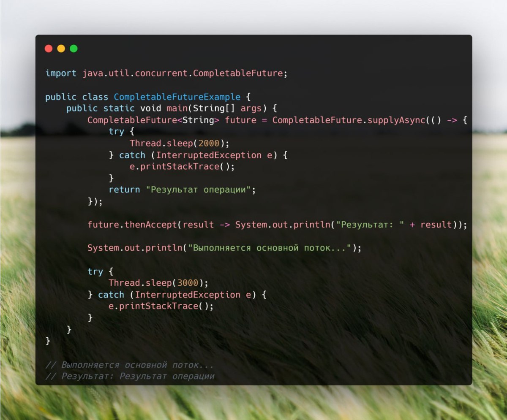Screen dimensions: 507x420
Task: Click the yellow minimize dot
Action: tap(61, 49)
